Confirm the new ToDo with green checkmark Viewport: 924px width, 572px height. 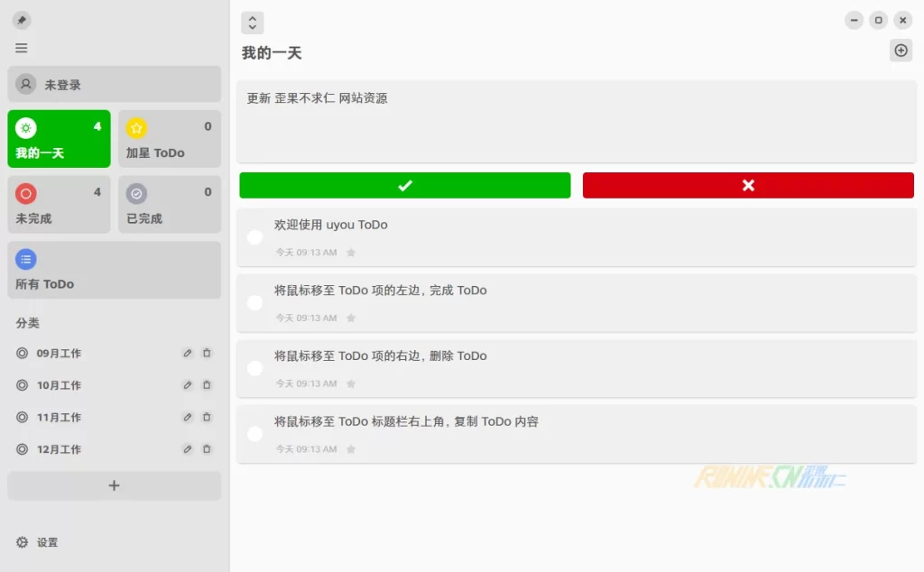(x=405, y=185)
